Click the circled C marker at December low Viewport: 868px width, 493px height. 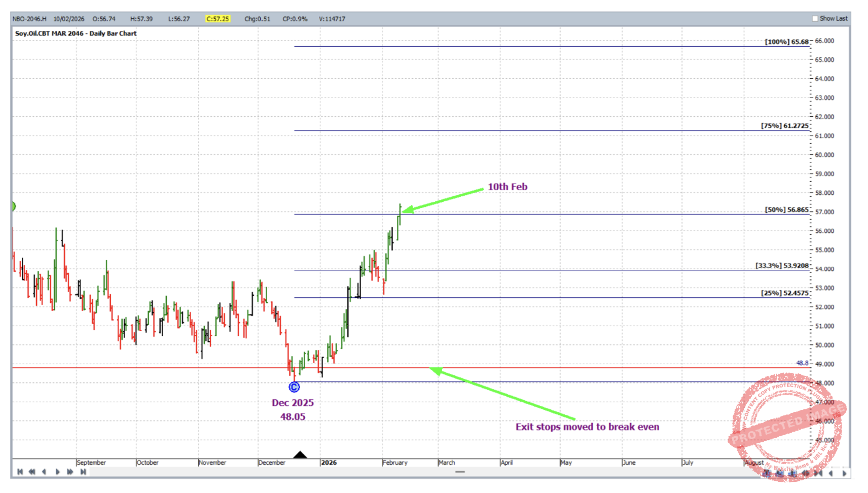(x=294, y=388)
